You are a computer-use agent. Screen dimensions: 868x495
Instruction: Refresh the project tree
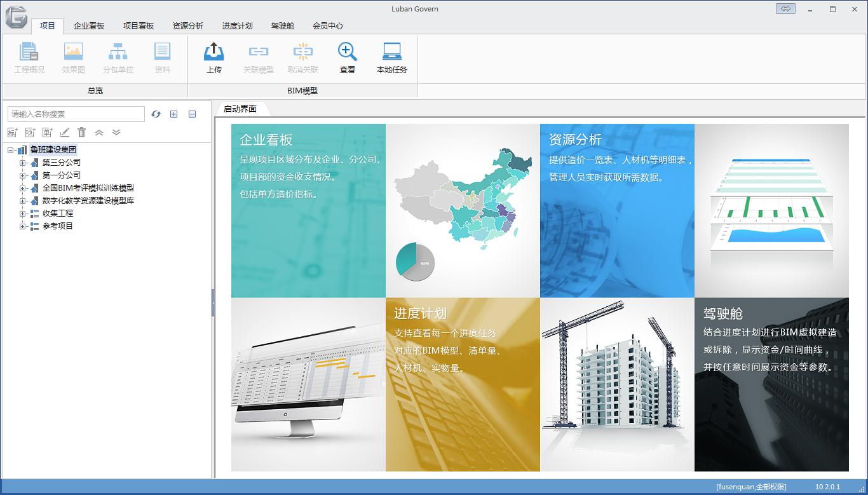(x=156, y=114)
